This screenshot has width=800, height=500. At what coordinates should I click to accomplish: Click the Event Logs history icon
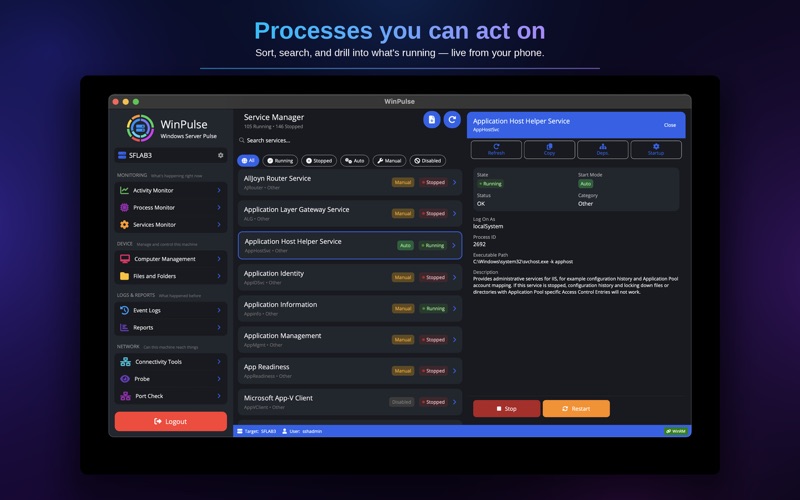coord(124,310)
